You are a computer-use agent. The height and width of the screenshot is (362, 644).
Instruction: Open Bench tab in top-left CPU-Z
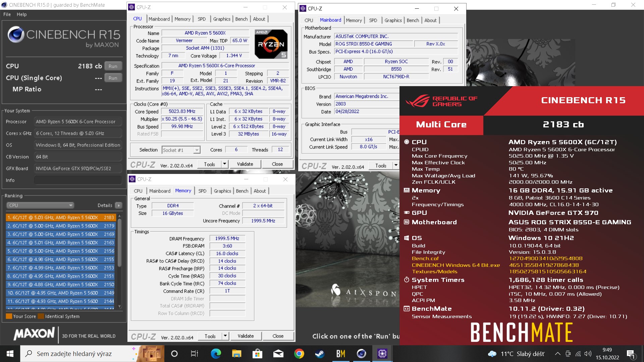click(241, 19)
